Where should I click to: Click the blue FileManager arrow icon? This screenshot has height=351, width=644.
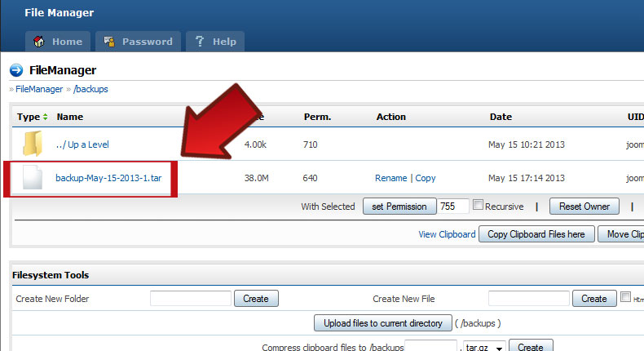coord(16,70)
